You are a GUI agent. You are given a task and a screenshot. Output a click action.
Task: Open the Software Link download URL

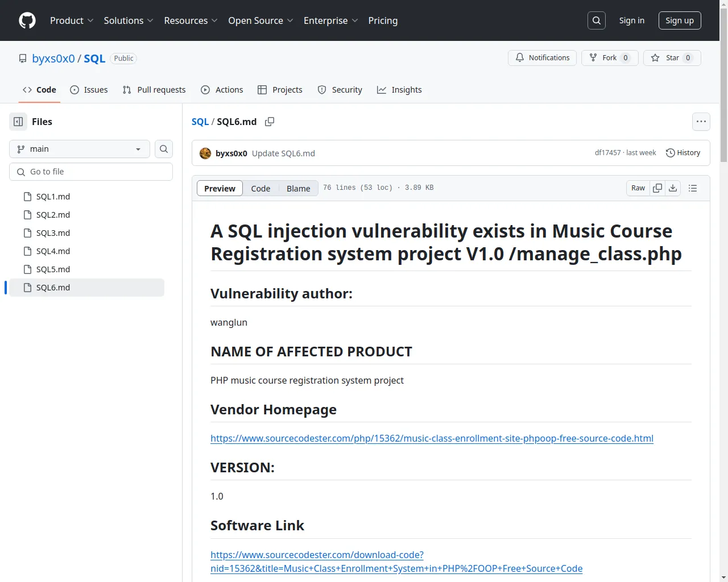point(396,562)
